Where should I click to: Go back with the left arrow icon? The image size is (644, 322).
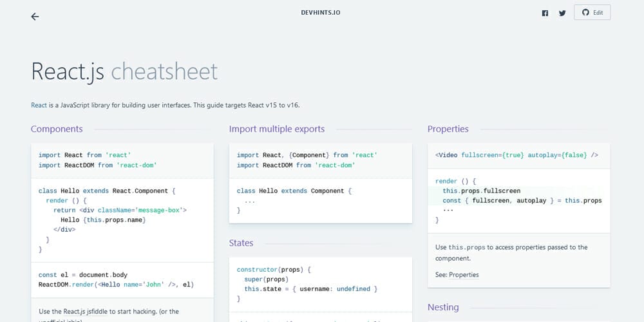coord(35,17)
